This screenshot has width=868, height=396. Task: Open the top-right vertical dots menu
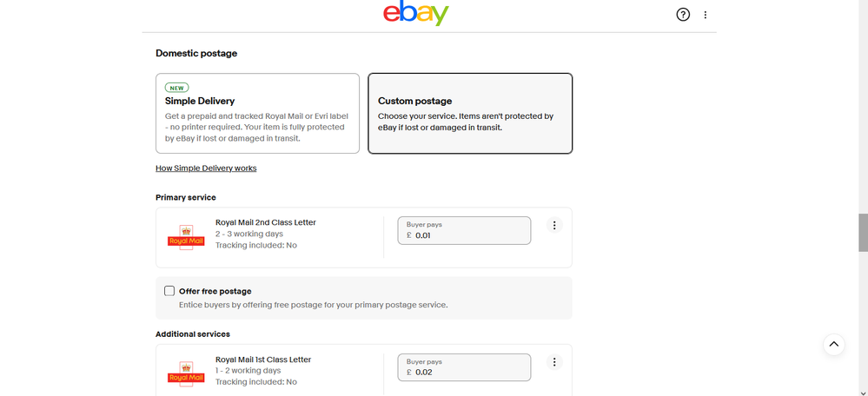[x=706, y=15]
